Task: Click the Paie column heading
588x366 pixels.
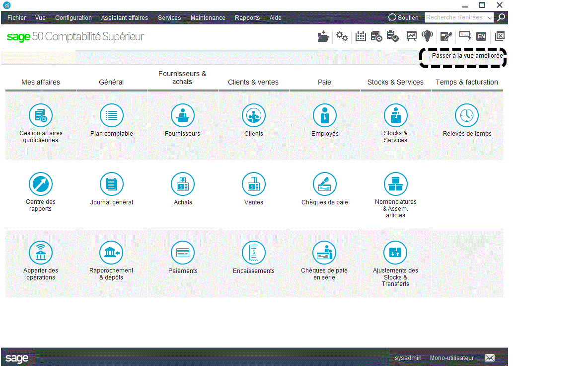Action: [324, 82]
